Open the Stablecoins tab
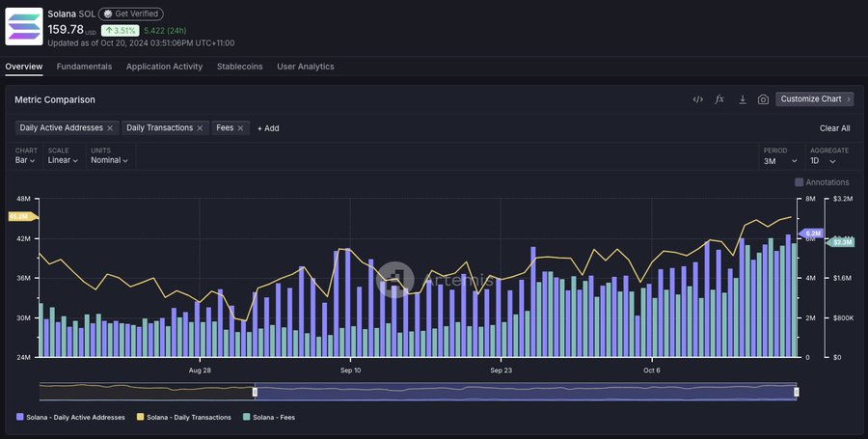Screen dimensions: 868x439 coord(240,67)
